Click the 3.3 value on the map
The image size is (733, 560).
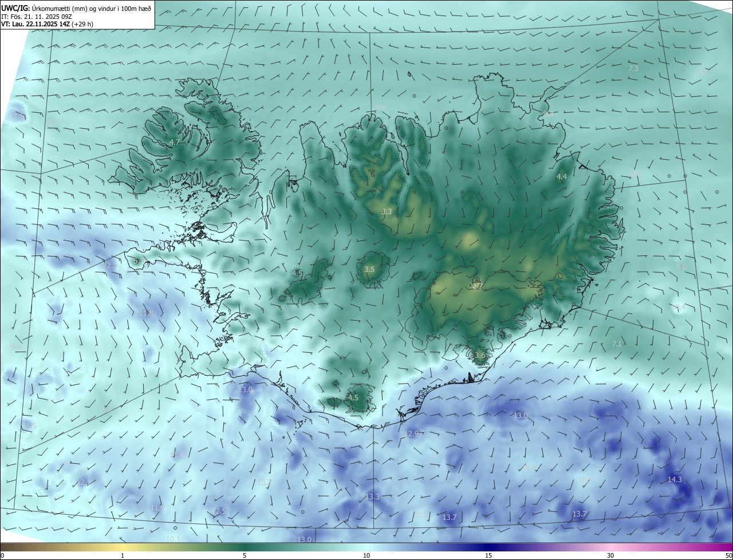click(x=387, y=211)
